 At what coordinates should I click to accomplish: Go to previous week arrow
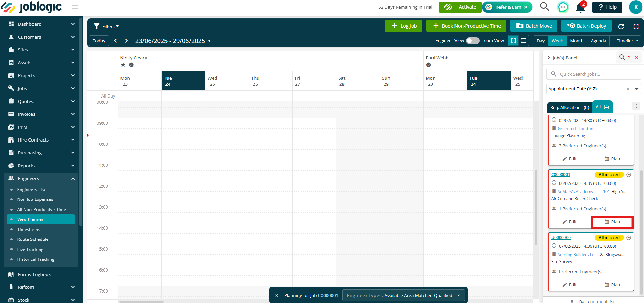(116, 41)
